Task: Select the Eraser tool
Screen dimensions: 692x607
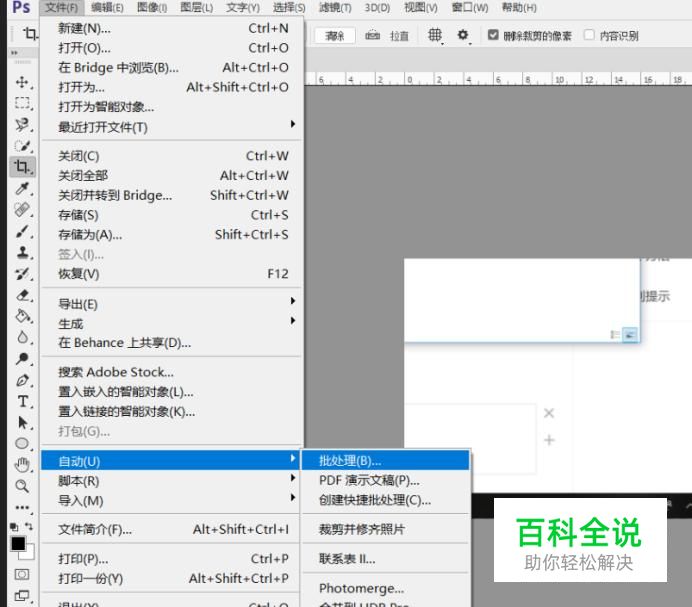Action: click(x=22, y=295)
